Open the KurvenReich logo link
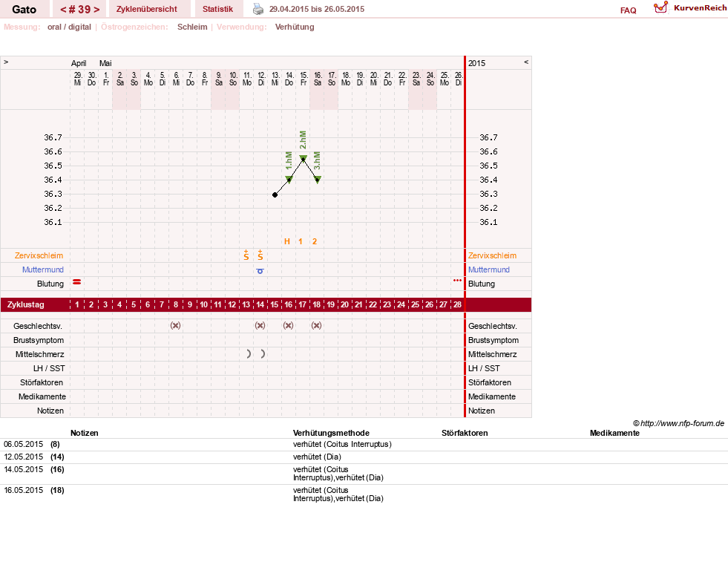Image resolution: width=728 pixels, height=588 pixels. (x=690, y=8)
